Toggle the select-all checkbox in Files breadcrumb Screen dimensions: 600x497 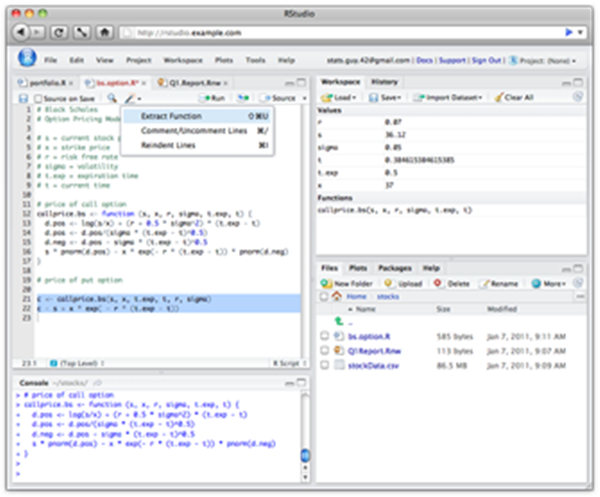tap(324, 297)
